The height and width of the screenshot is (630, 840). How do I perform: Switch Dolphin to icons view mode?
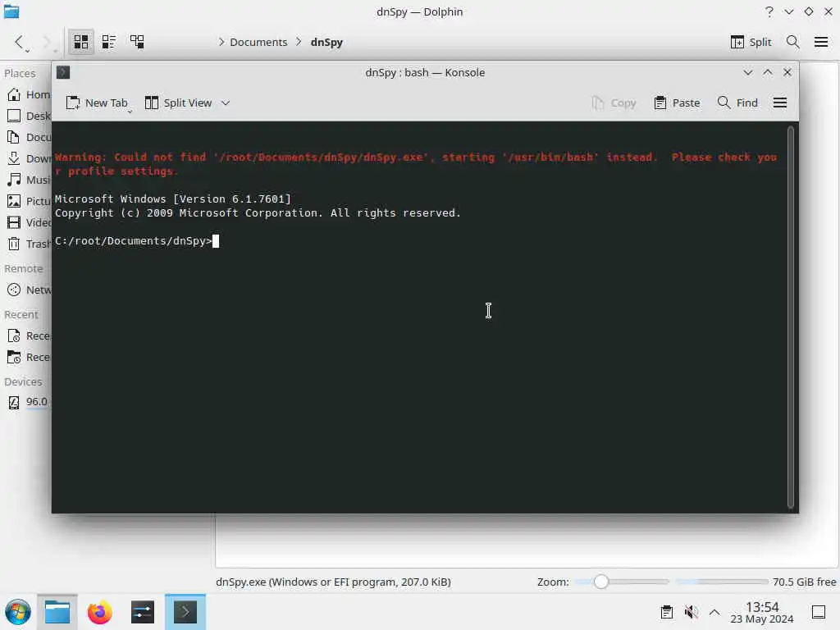click(81, 42)
